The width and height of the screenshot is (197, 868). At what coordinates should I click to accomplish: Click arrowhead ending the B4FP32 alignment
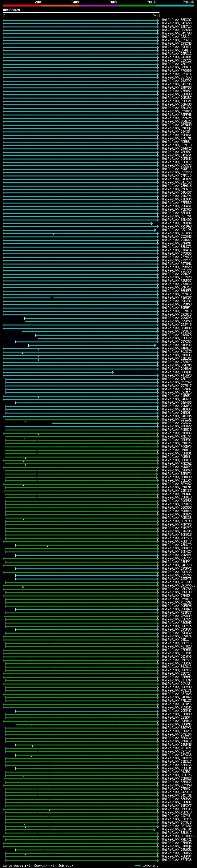tap(155, 345)
